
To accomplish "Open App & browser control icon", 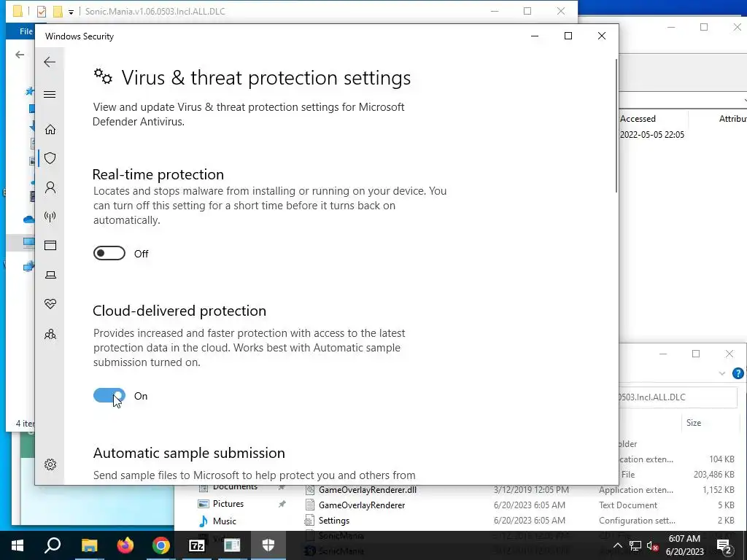I will pos(50,245).
